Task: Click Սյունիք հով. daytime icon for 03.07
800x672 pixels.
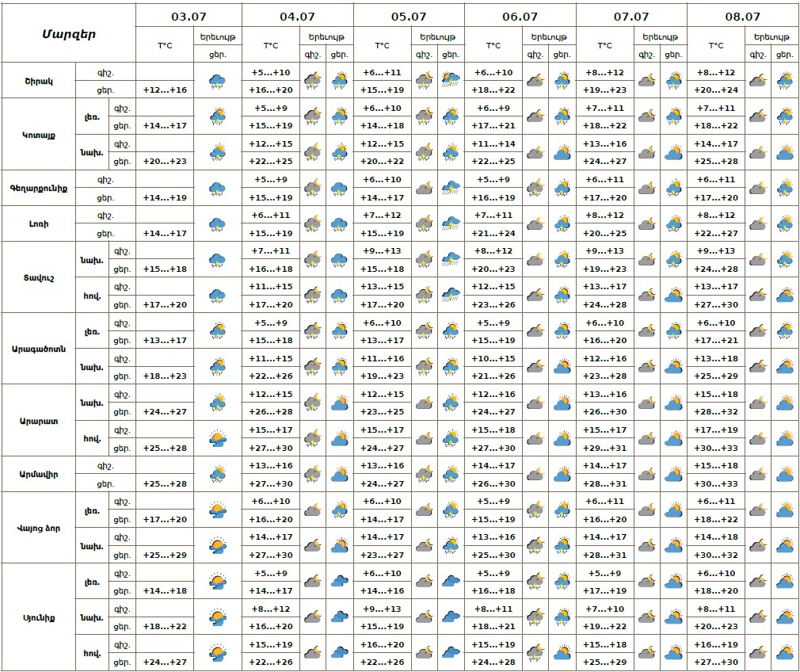Action: pyautogui.click(x=218, y=653)
